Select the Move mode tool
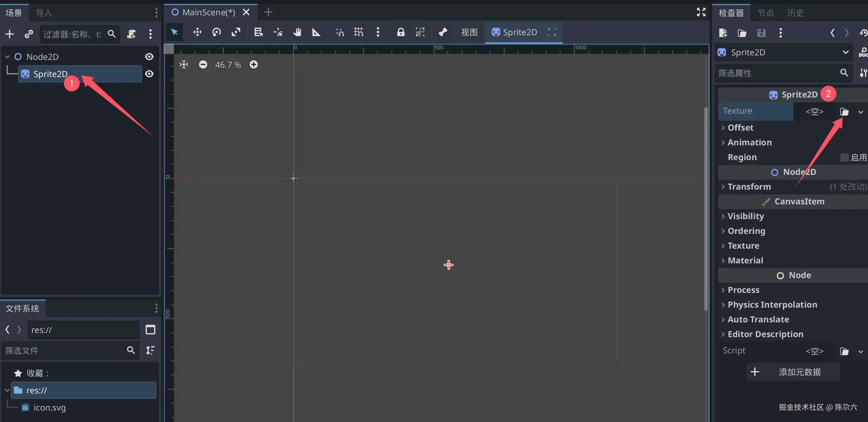 (x=197, y=32)
